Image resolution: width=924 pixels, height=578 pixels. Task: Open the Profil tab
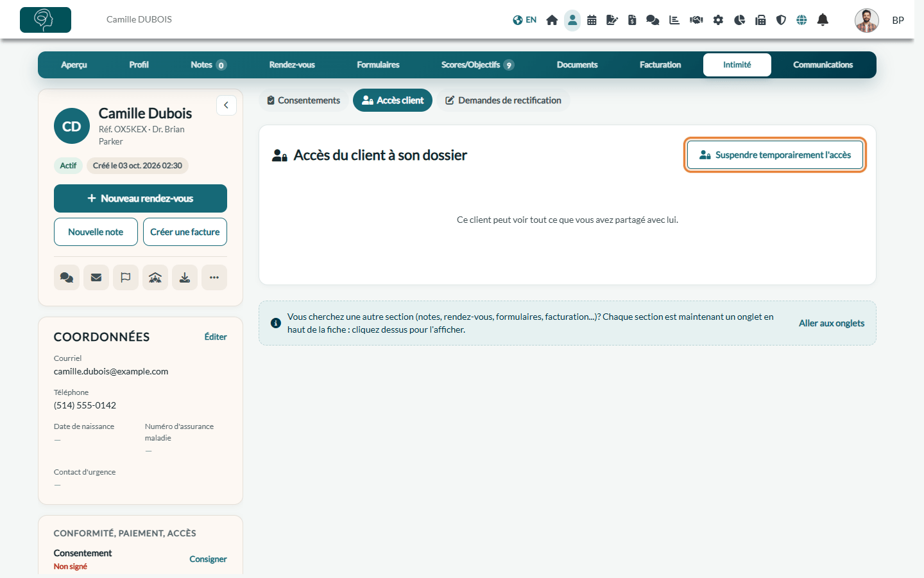tap(139, 65)
